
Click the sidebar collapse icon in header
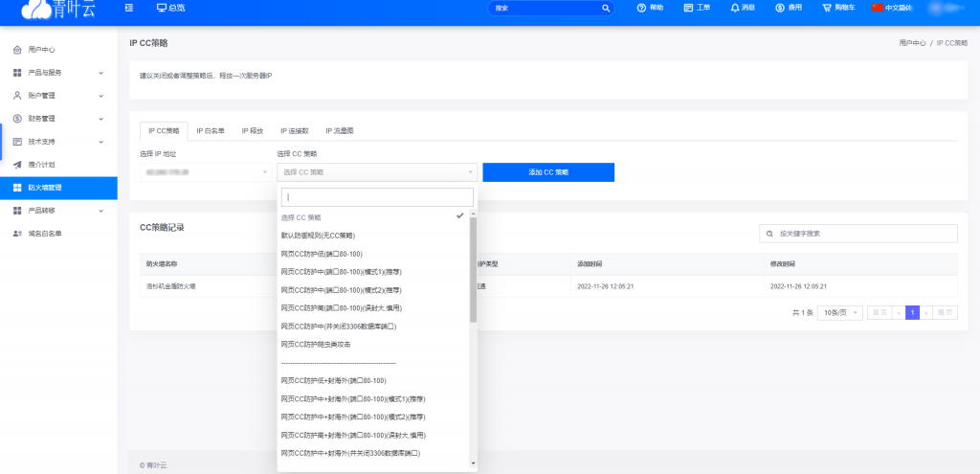[129, 8]
